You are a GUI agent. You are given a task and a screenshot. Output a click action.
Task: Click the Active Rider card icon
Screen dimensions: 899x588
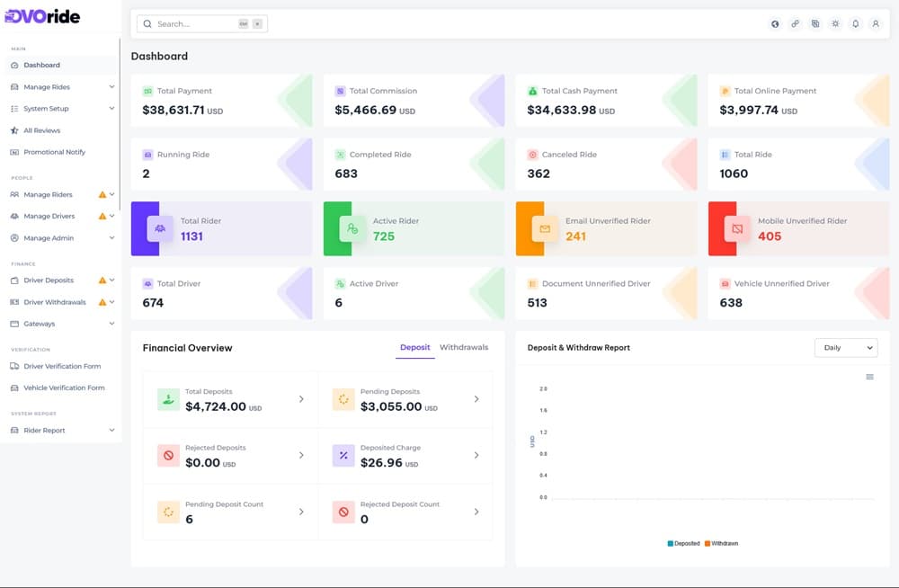(352, 228)
